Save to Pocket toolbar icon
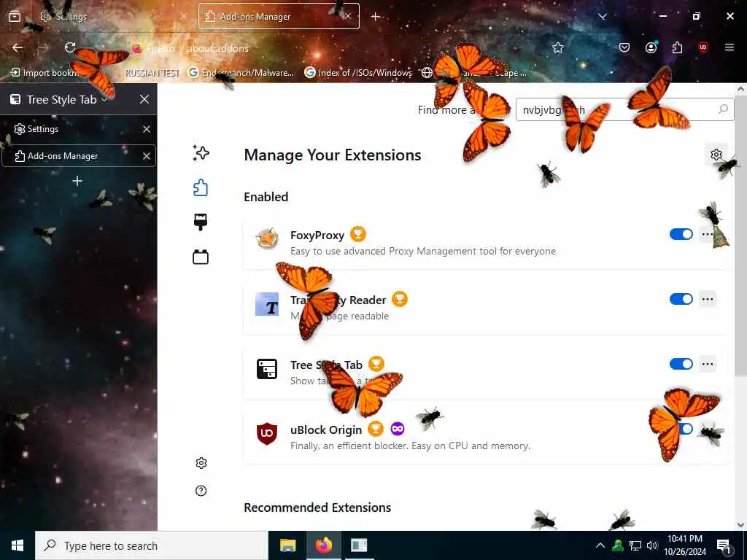This screenshot has height=560, width=747. [624, 47]
